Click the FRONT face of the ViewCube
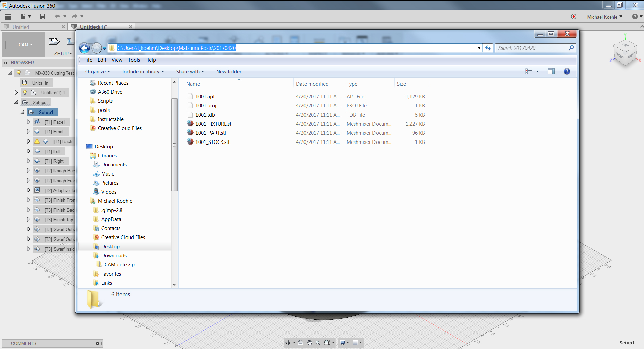The width and height of the screenshot is (644, 349). (619, 55)
